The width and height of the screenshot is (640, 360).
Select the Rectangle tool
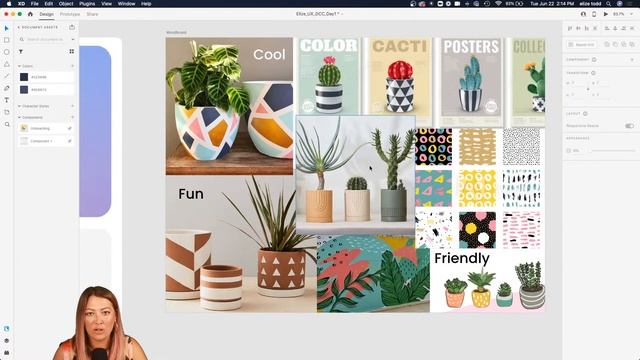[7, 40]
